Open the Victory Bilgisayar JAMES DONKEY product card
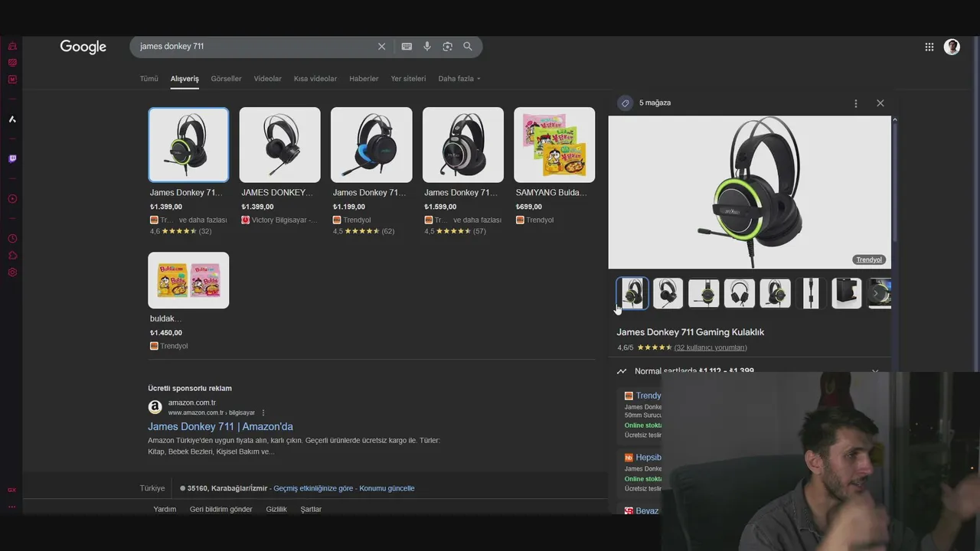This screenshot has width=980, height=551. (279, 167)
